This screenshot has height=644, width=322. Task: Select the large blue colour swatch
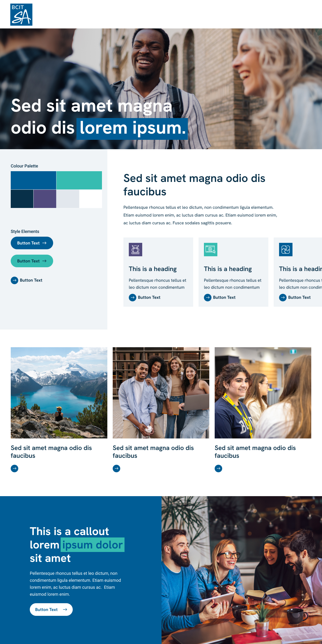(33, 180)
